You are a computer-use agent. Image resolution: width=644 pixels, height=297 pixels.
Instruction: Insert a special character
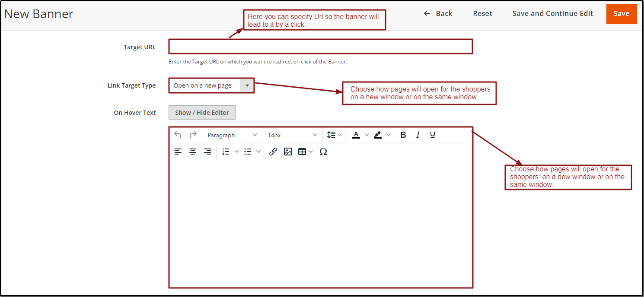[x=323, y=152]
